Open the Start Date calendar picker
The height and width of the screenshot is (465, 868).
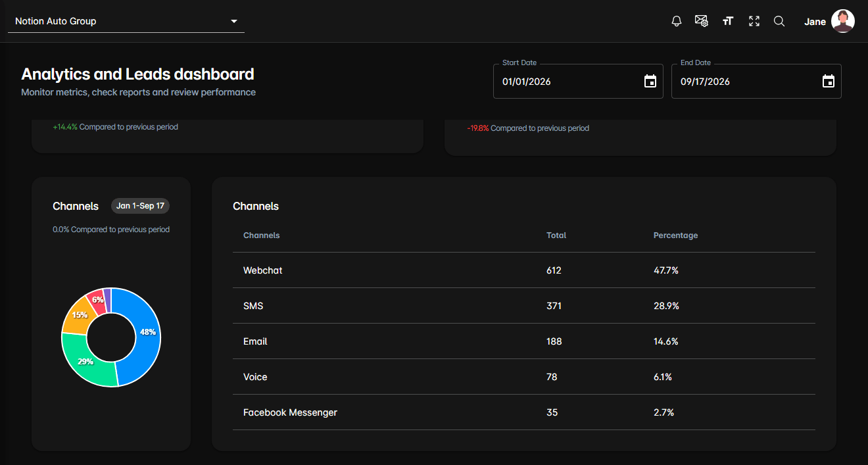[x=650, y=82]
